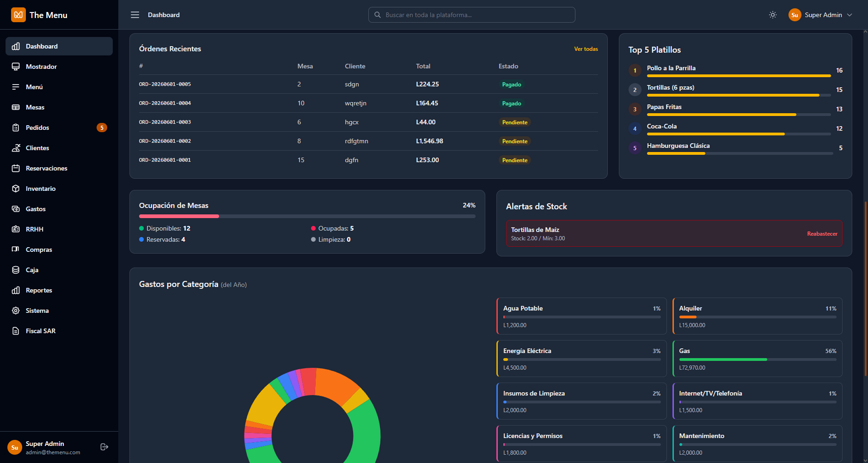Click the Mesas table icon
Viewport: 868px width, 463px height.
point(16,107)
